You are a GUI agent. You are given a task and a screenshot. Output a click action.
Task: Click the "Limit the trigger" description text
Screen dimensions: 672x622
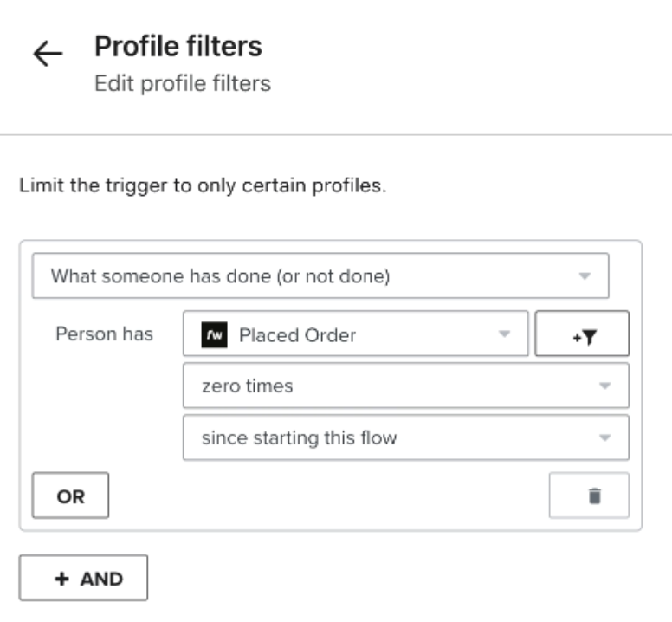202,187
